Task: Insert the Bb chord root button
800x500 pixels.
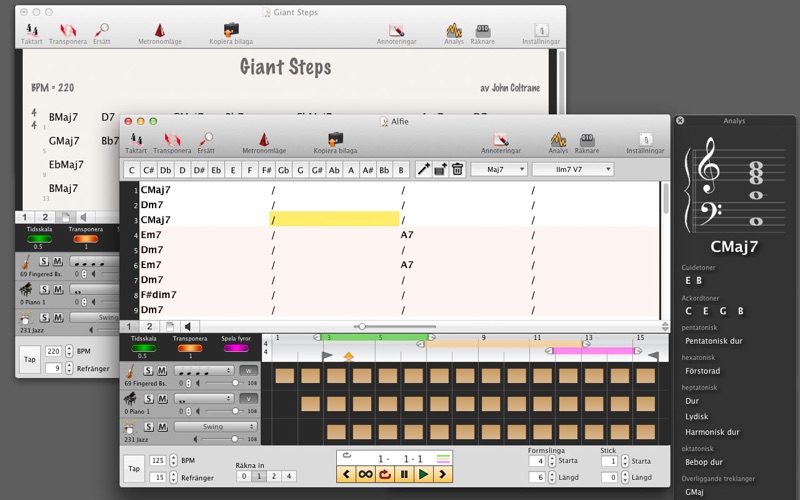Action: pyautogui.click(x=384, y=170)
